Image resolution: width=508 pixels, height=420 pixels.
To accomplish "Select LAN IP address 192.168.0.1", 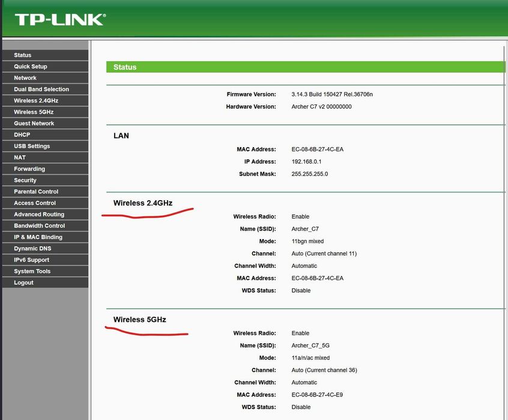I will click(306, 162).
